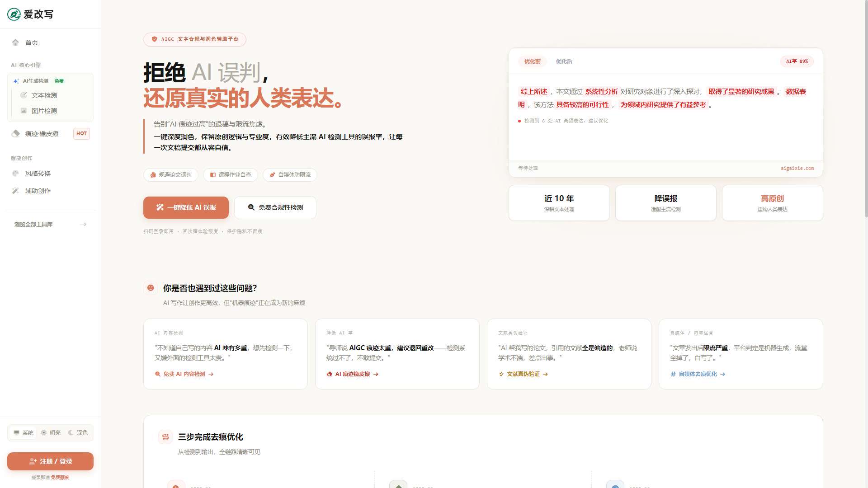Click the 高原创 stat card
The image size is (868, 488).
(772, 203)
